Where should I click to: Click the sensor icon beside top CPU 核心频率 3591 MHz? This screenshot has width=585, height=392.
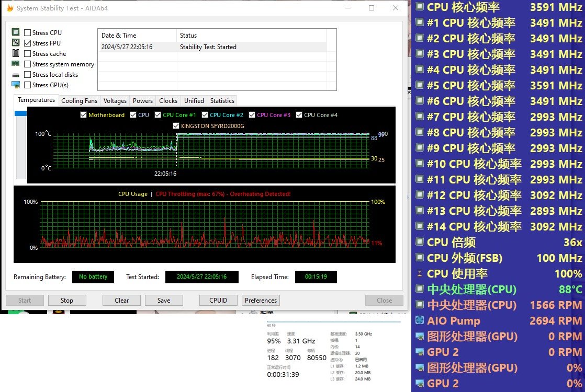pyautogui.click(x=420, y=7)
